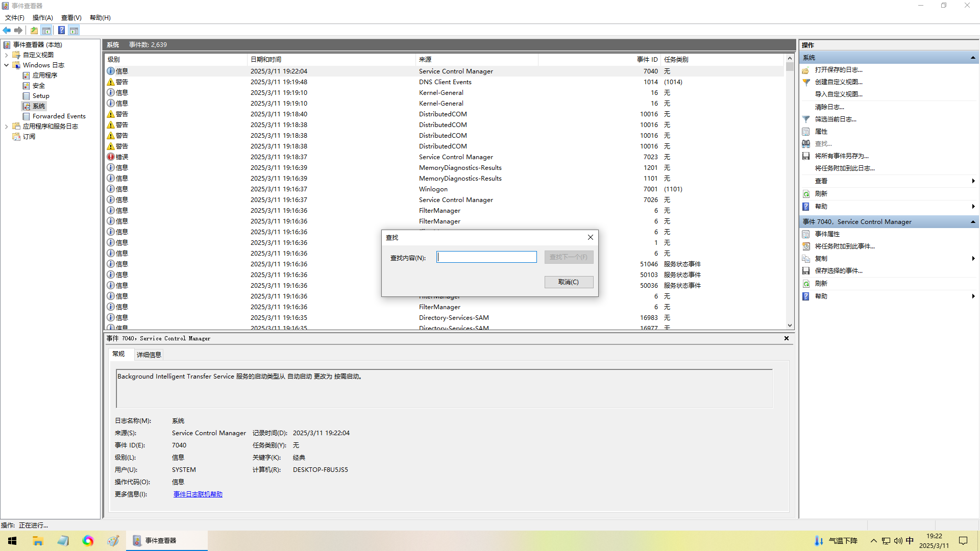Click the 创建自定义视图 filter icon

(x=806, y=82)
